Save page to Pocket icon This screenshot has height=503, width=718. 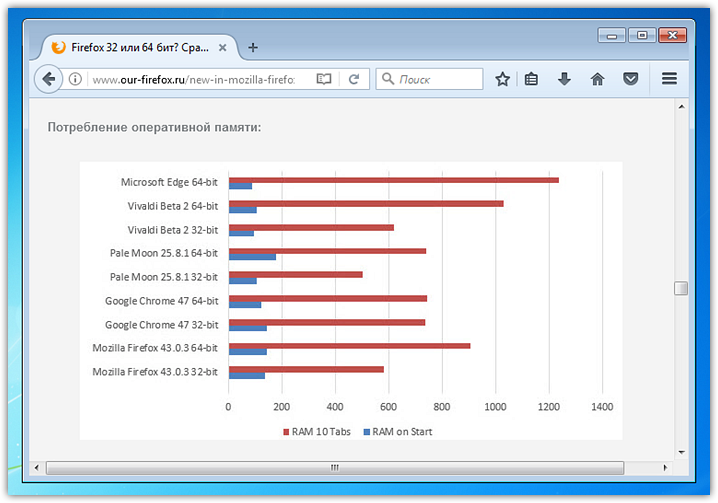(x=631, y=79)
